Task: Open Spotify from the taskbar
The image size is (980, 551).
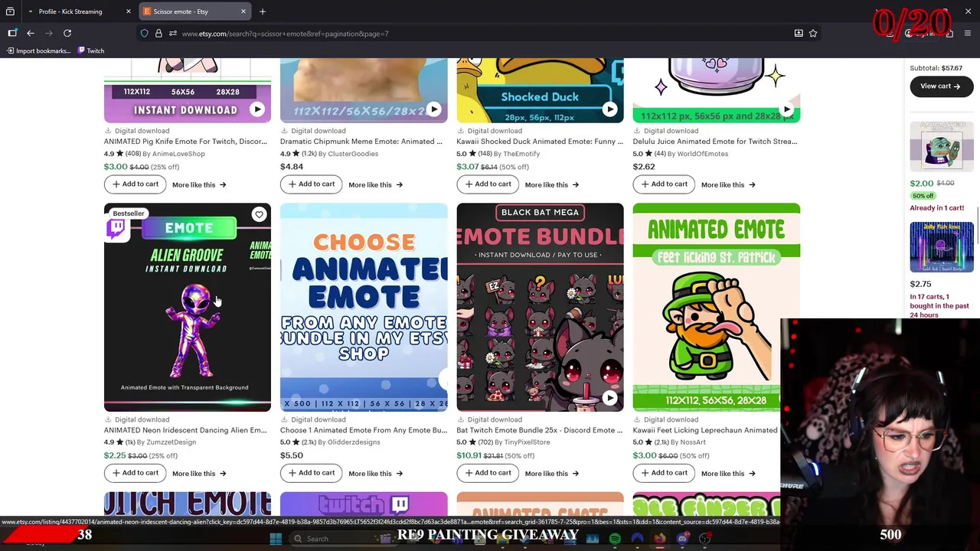Action: tap(615, 539)
